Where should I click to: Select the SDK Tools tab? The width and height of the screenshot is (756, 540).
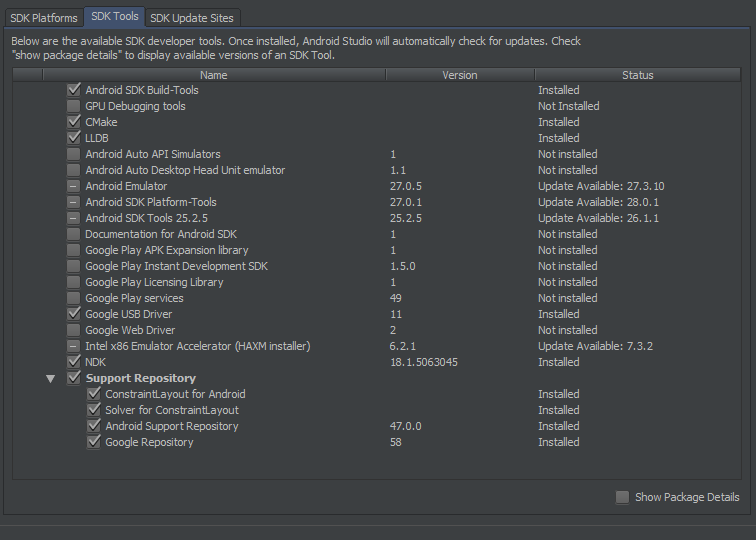(115, 16)
